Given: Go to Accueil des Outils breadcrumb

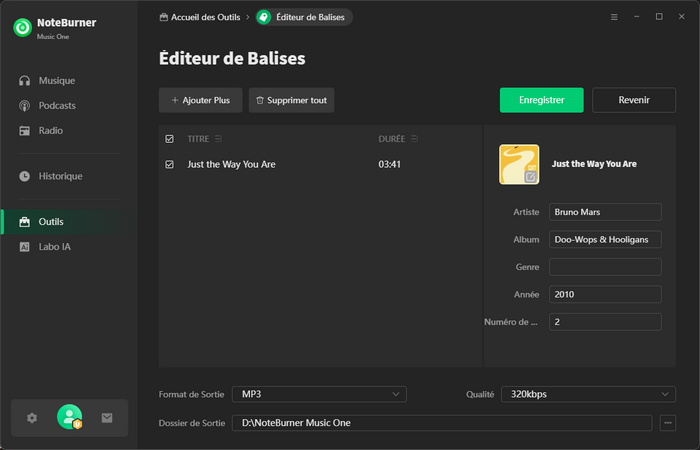Looking at the screenshot, I should point(200,17).
